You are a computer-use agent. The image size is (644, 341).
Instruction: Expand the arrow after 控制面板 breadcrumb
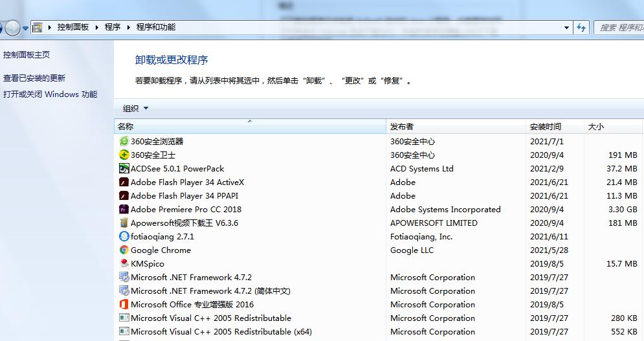point(97,27)
